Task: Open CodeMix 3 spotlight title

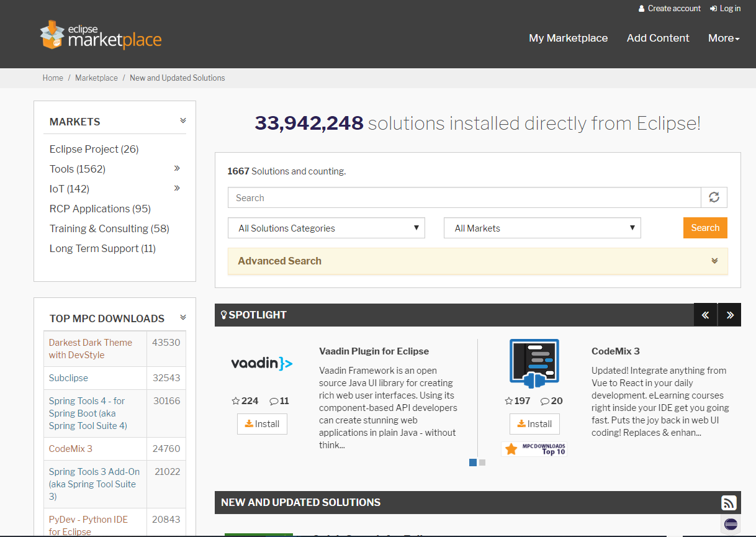Action: click(x=616, y=351)
